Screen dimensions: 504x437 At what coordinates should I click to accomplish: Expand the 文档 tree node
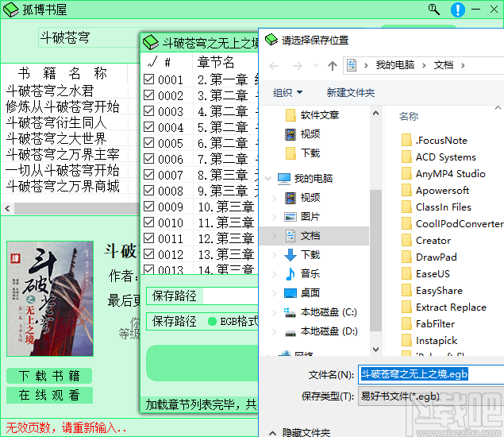pos(274,236)
